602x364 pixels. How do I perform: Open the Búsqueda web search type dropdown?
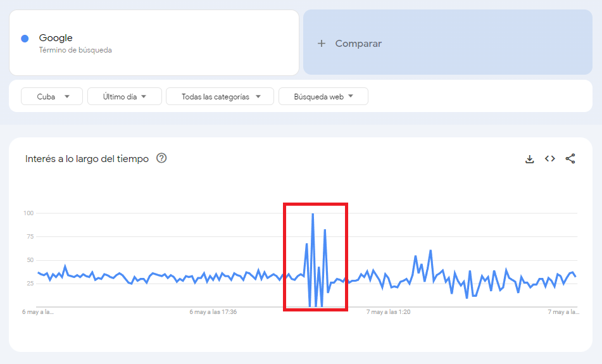coord(323,96)
